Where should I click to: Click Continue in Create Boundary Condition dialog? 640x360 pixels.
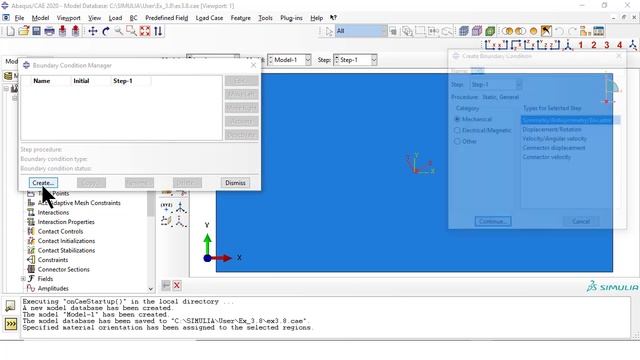[x=493, y=221]
